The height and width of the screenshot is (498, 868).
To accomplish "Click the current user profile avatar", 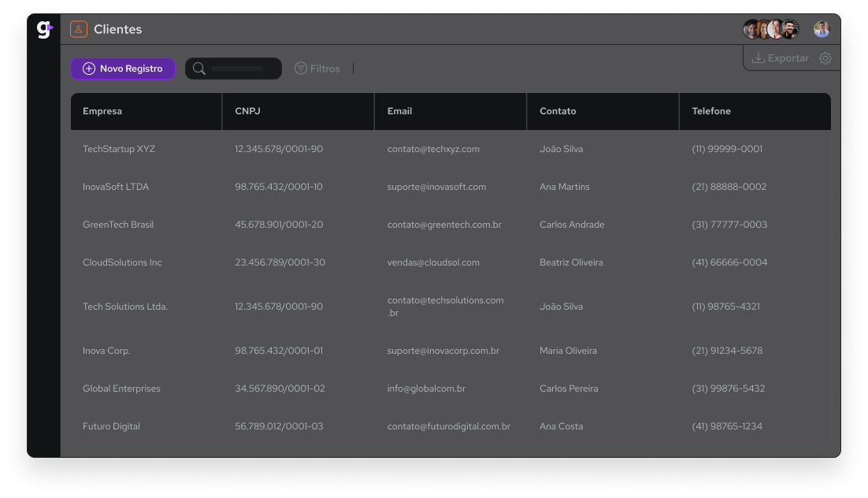I will [x=822, y=30].
